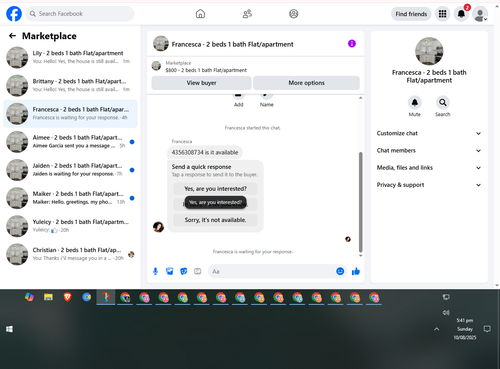
Task: Send a thumbs-up like
Action: tap(356, 271)
